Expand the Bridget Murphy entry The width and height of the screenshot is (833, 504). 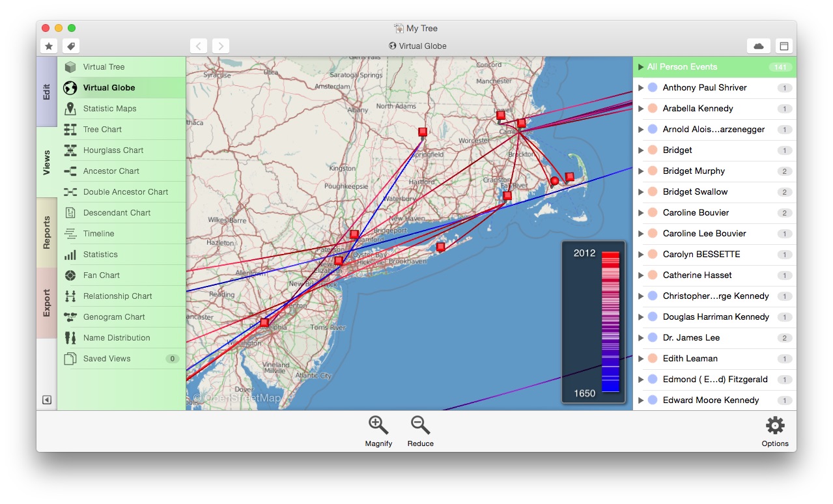click(641, 171)
